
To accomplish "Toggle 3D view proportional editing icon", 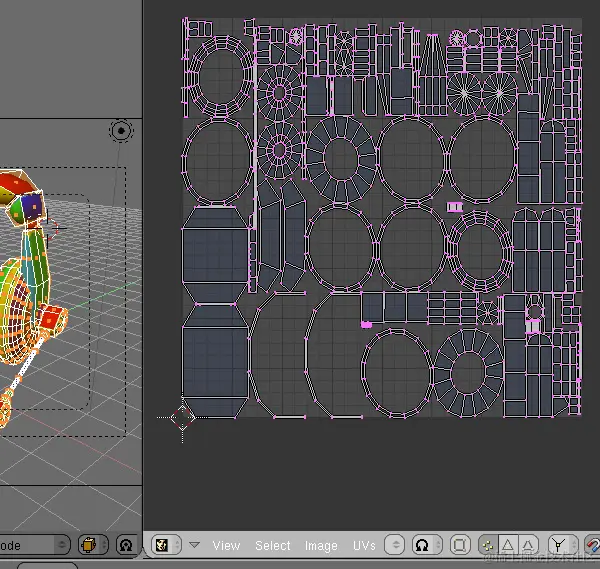I will (x=126, y=545).
